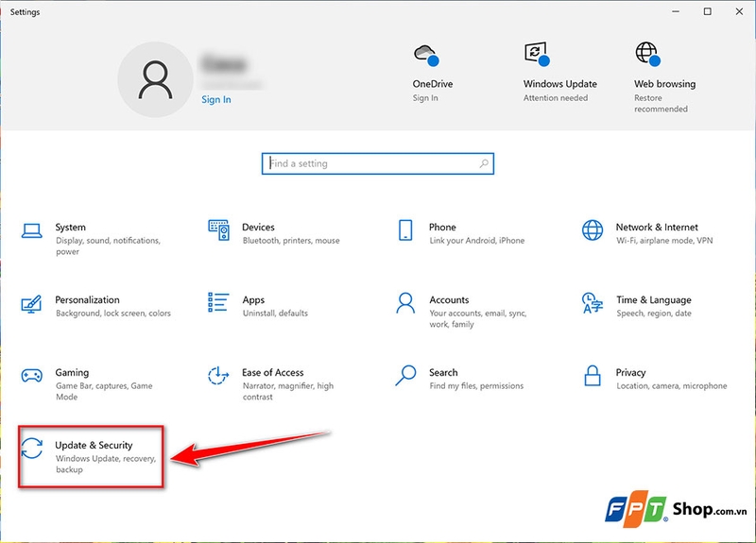Click 'Background, lock screen, colors' description
The height and width of the screenshot is (543, 756).
tap(113, 314)
